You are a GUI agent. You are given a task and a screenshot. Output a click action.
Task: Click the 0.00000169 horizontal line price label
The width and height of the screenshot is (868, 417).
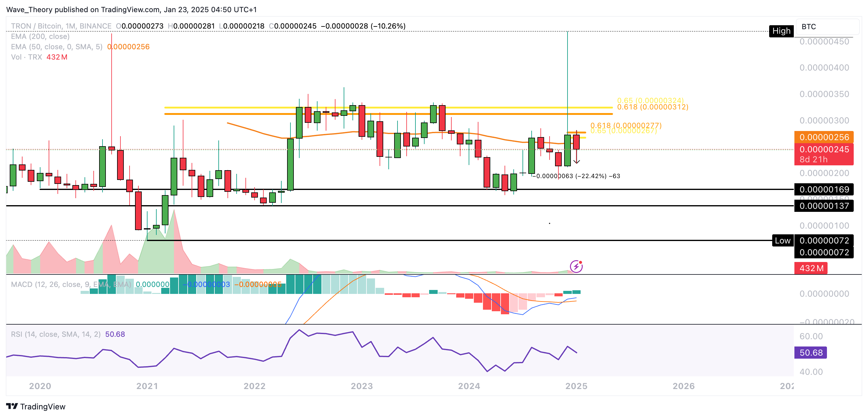point(824,190)
